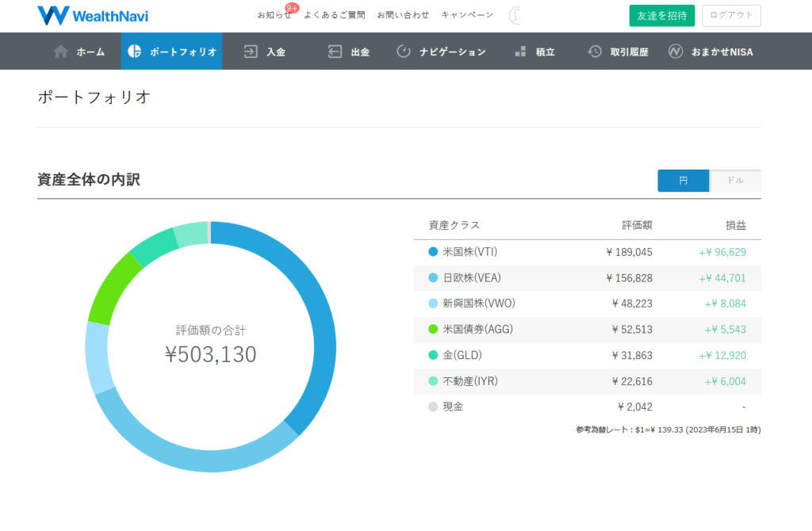The image size is (812, 531).
Task: Open the ナビゲーション menu label
Action: pyautogui.click(x=453, y=52)
